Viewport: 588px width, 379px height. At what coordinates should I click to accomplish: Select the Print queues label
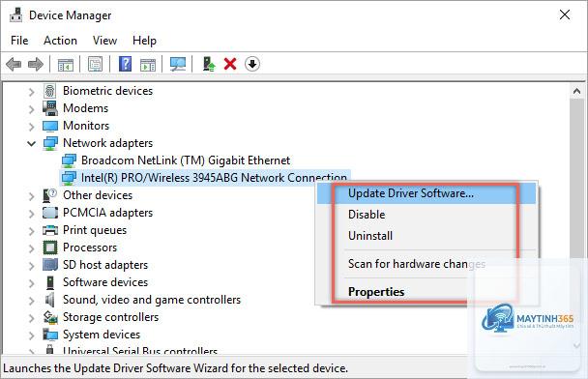click(95, 230)
